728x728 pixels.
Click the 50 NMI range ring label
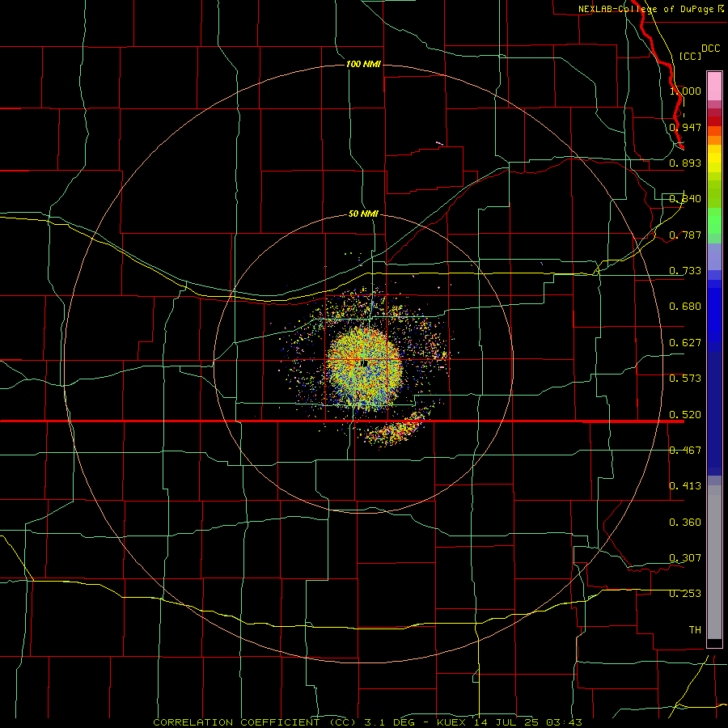[363, 214]
